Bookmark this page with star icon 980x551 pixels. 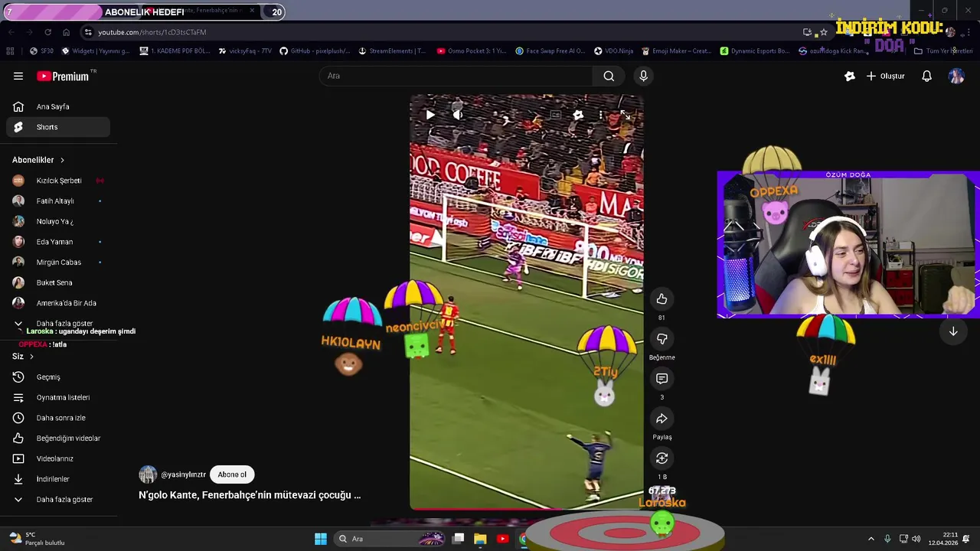pos(824,32)
